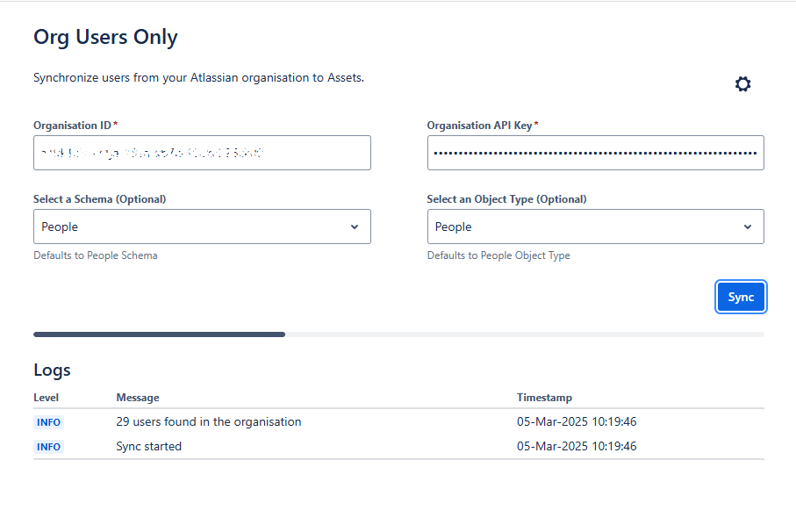
Task: Click the Logs section heading
Action: coord(52,370)
